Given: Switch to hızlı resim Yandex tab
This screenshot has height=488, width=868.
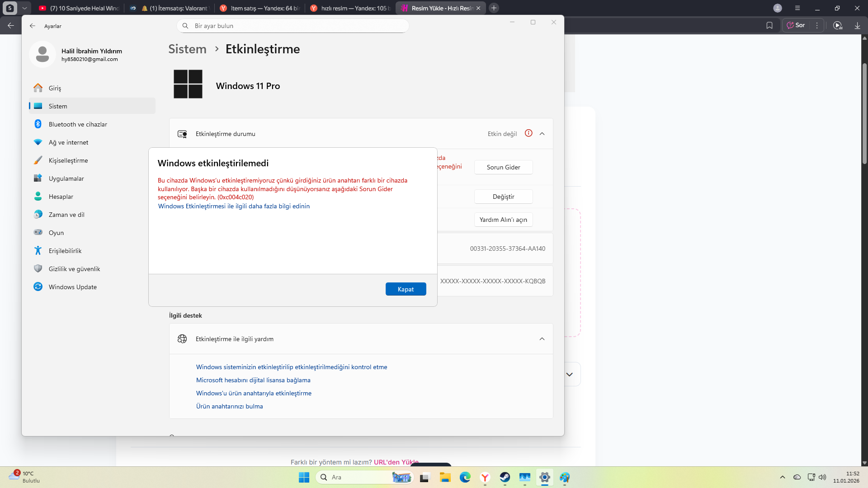Looking at the screenshot, I should [350, 8].
